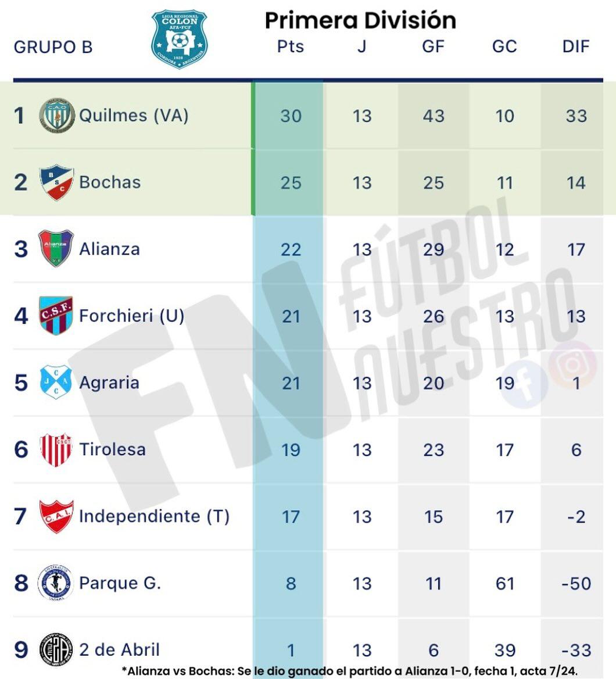The image size is (616, 679).
Task: Click the Bochas team shield icon
Action: [x=56, y=182]
